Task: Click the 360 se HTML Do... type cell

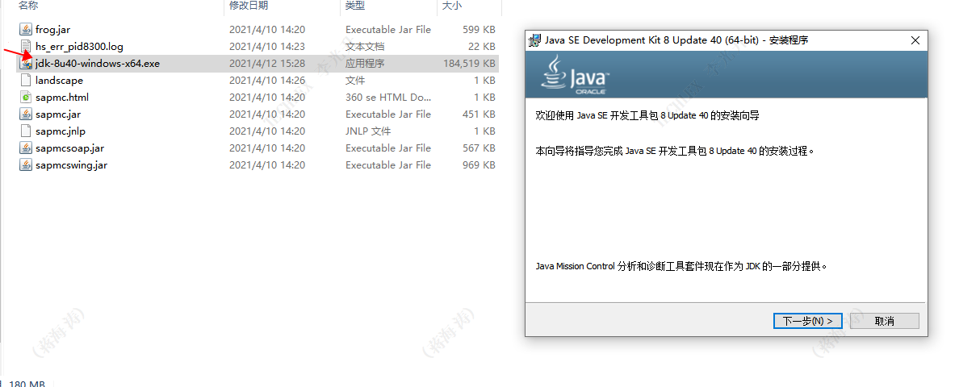Action: [x=388, y=98]
